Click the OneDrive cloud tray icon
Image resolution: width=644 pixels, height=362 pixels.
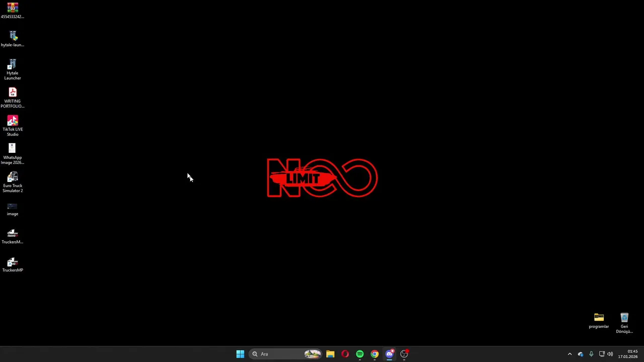(581, 354)
